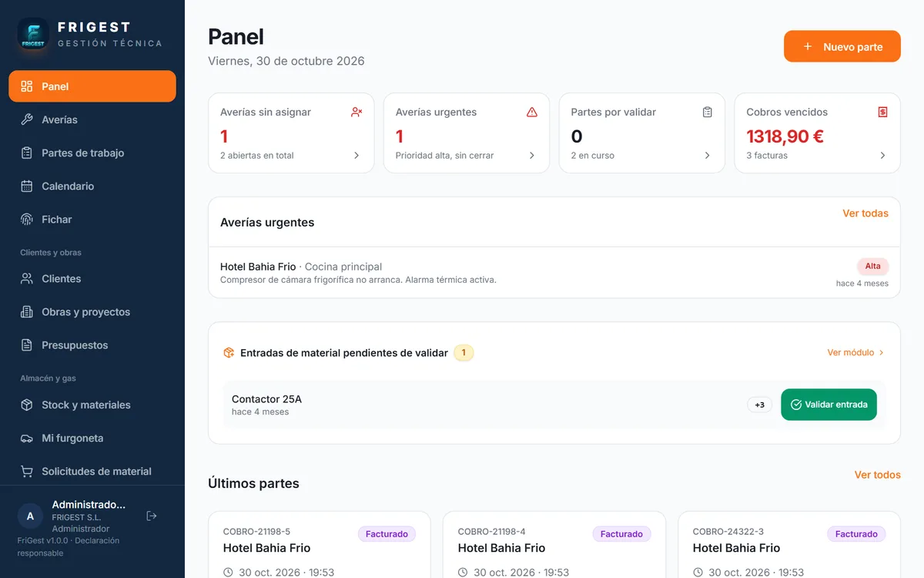The width and height of the screenshot is (924, 578).
Task: Click the box icon for Stock y materiales
Action: pyautogui.click(x=27, y=405)
